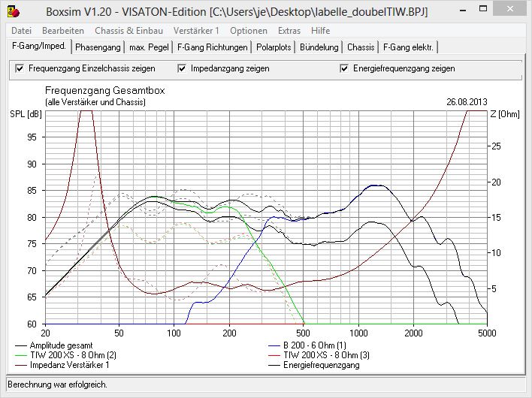Viewport: 532px width, 398px height.
Task: Switch to the F-Gang elektr. tab
Action: tap(408, 47)
